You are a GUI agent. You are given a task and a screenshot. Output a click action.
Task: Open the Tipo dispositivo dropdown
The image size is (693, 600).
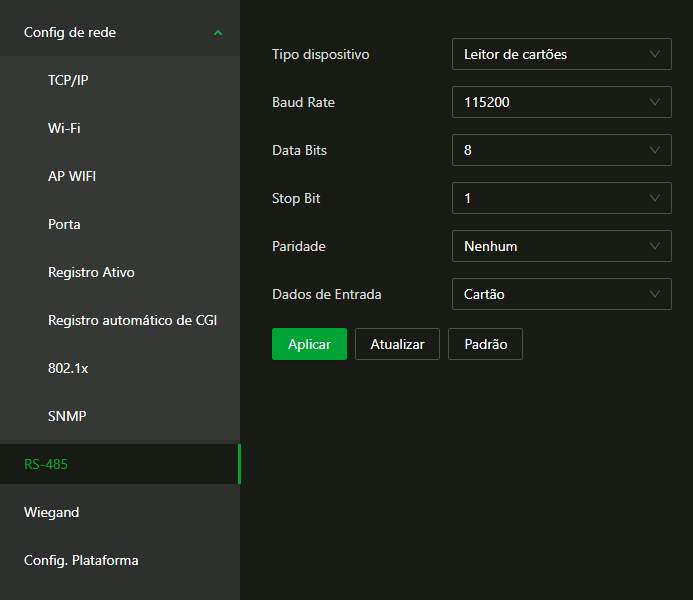(562, 54)
